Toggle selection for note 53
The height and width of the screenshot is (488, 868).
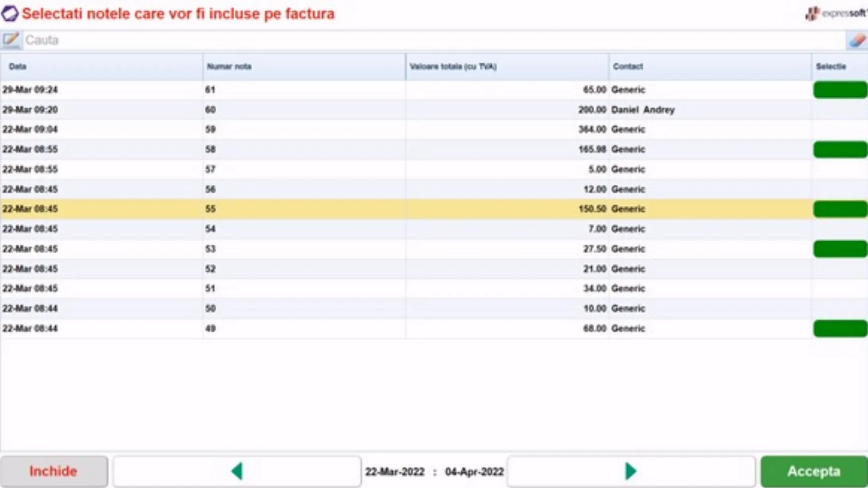(840, 249)
